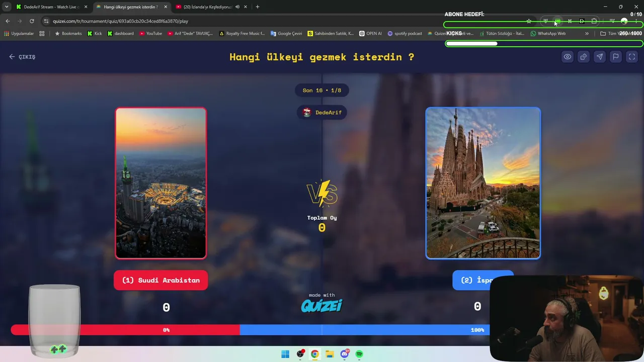This screenshot has height=362, width=644.
Task: Click the quizei.com address bar URL
Action: (120, 21)
